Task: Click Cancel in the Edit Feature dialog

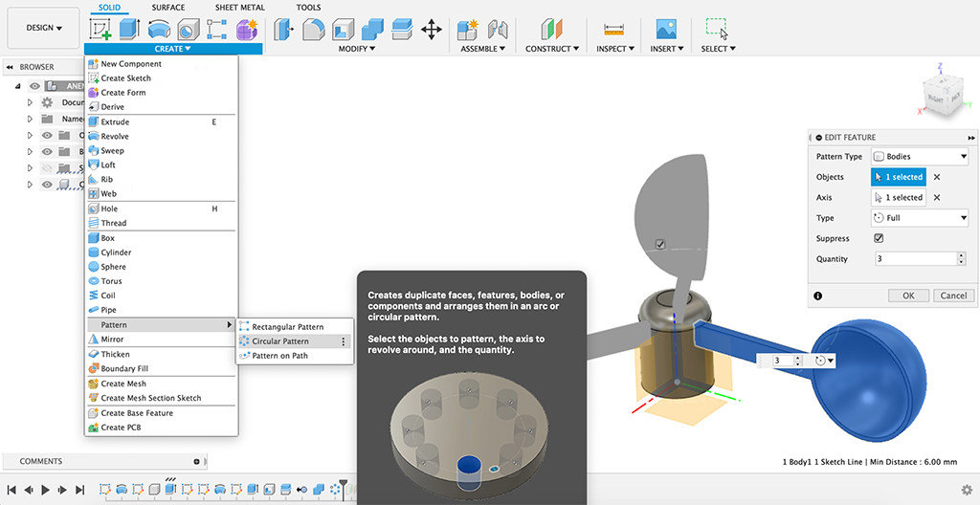Action: [x=953, y=296]
